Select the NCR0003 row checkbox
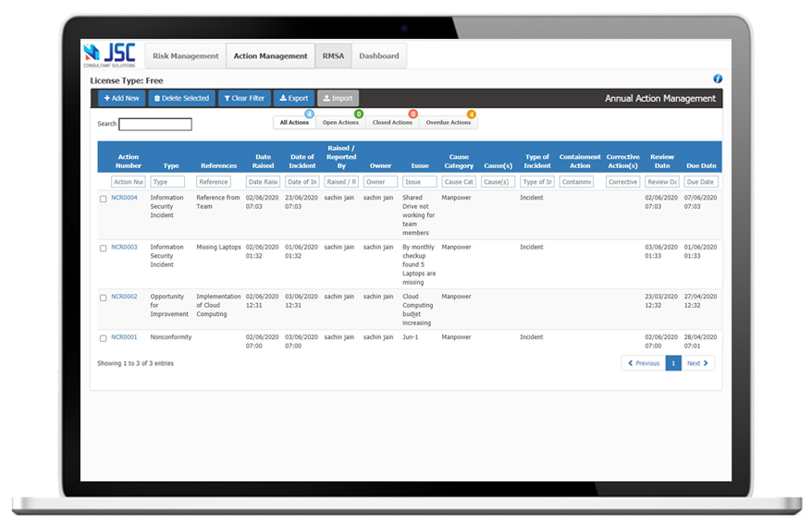 pyautogui.click(x=104, y=249)
